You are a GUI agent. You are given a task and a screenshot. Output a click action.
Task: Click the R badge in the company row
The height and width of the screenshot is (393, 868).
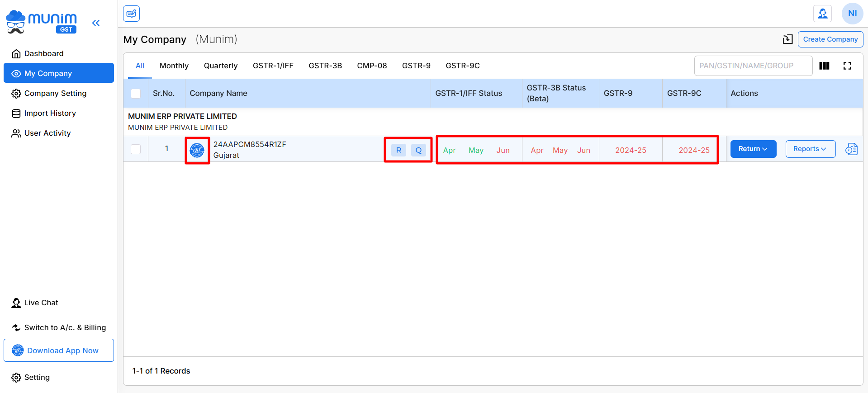tap(398, 150)
